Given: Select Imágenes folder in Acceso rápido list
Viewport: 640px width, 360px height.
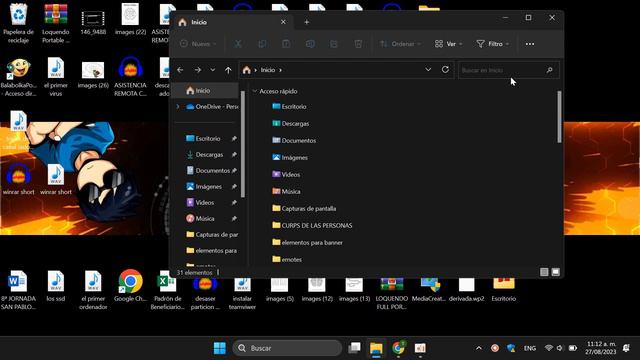Looking at the screenshot, I should [x=290, y=157].
